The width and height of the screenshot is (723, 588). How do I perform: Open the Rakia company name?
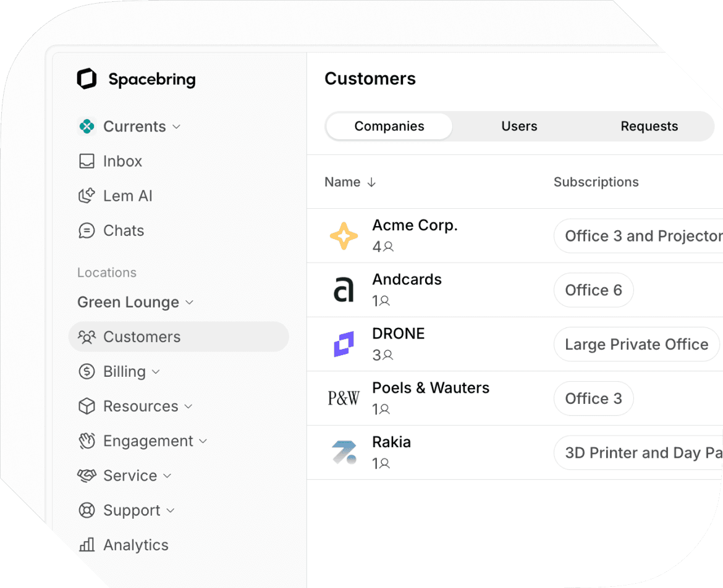coord(392,442)
